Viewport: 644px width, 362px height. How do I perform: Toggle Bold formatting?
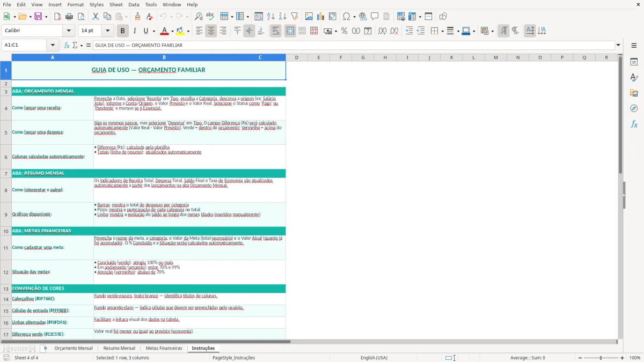[x=122, y=31]
